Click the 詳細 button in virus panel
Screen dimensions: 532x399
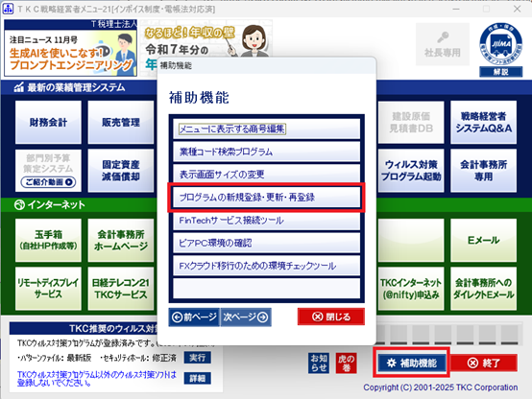(x=198, y=378)
